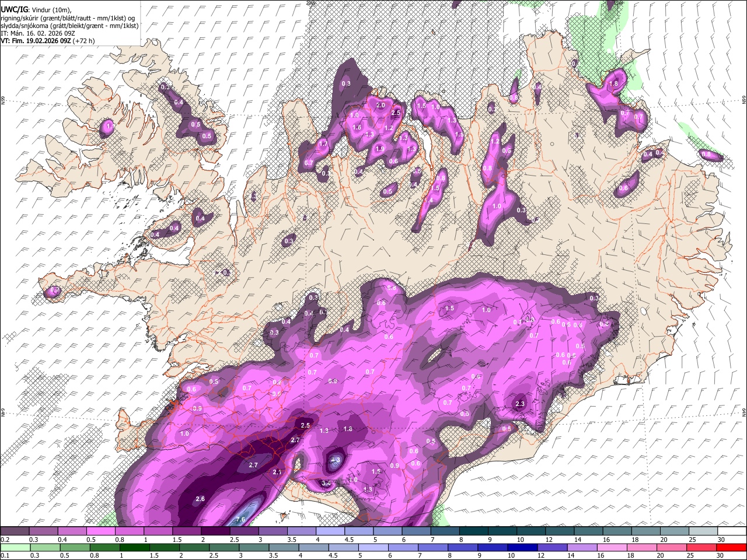The height and width of the screenshot is (560, 747).
Task: Click the 'UWC/IG: Vindur (10m),' title text
Action: [x=36, y=10]
